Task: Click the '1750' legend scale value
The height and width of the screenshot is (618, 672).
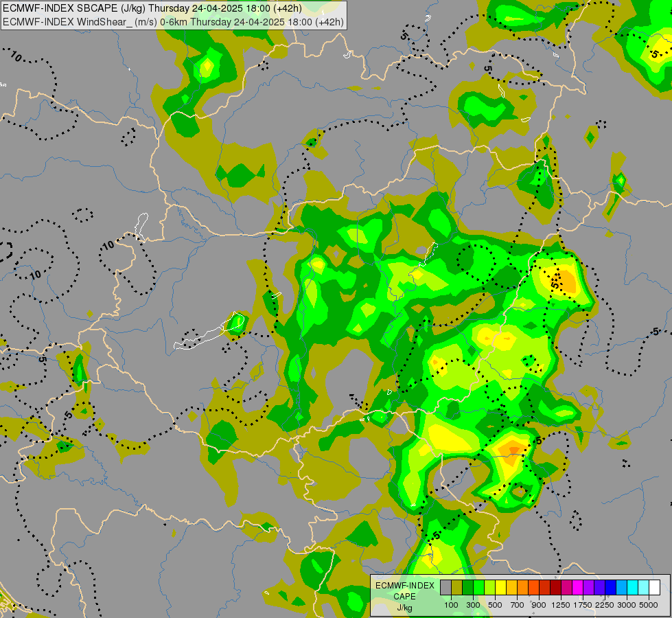Action: [x=583, y=605]
